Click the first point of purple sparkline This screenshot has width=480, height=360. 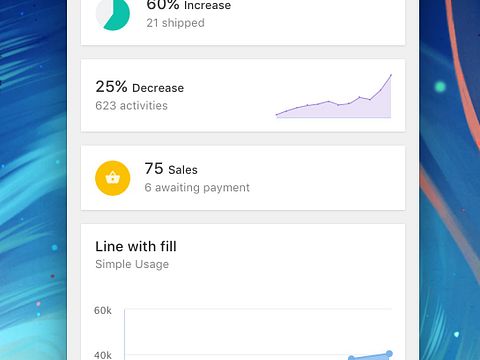click(277, 115)
